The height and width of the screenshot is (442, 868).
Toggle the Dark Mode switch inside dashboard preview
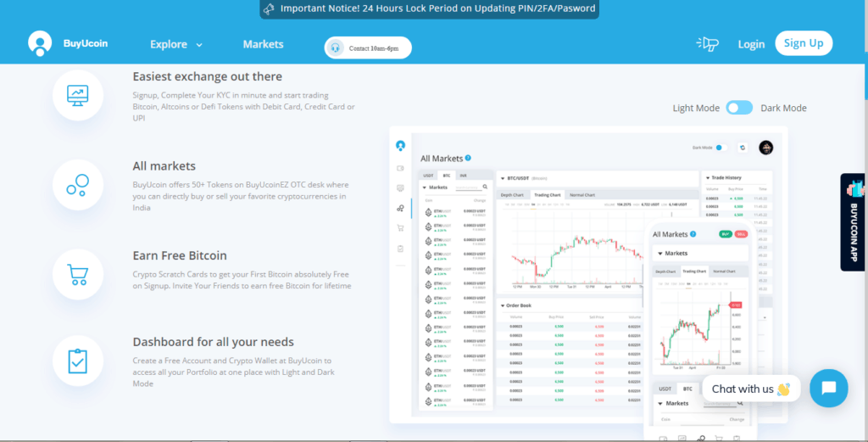721,148
